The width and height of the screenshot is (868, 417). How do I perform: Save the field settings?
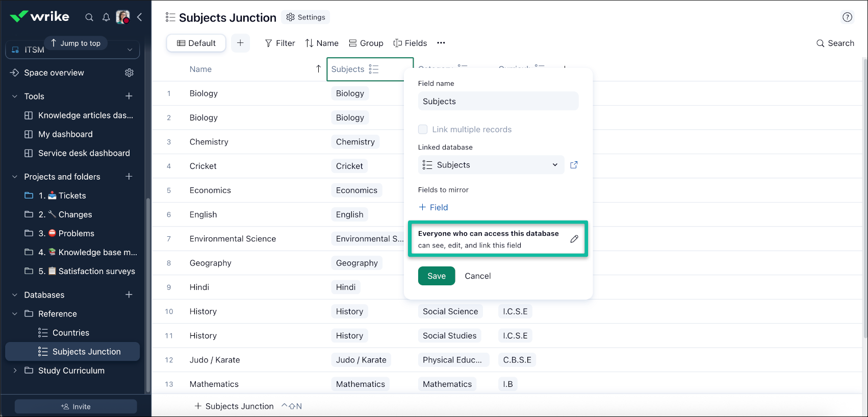point(436,276)
